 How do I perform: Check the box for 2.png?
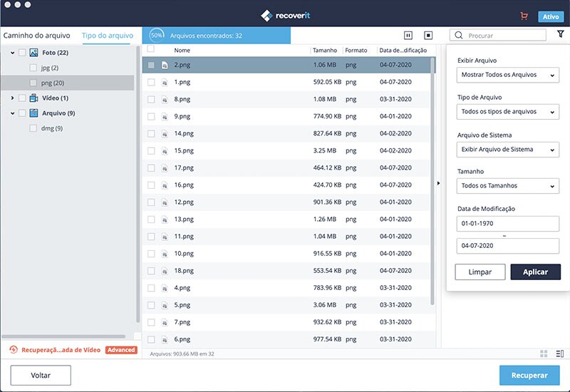[151, 65]
